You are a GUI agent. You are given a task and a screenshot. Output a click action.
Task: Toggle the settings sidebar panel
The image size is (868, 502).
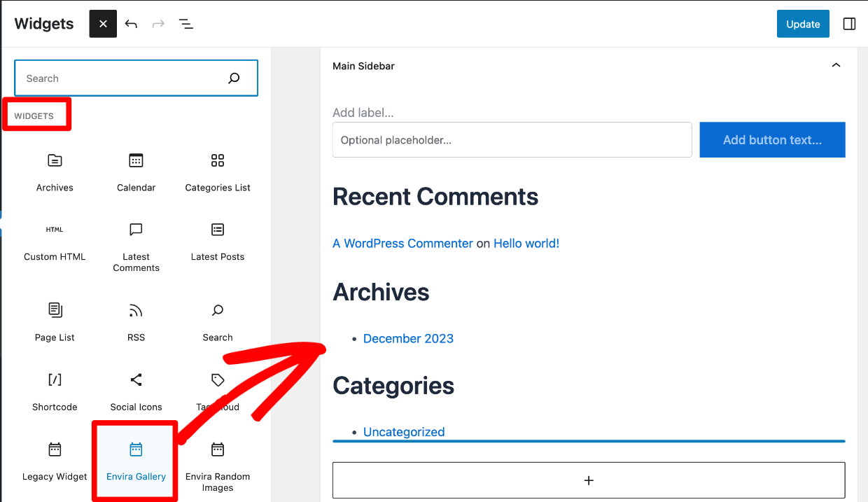coord(849,24)
